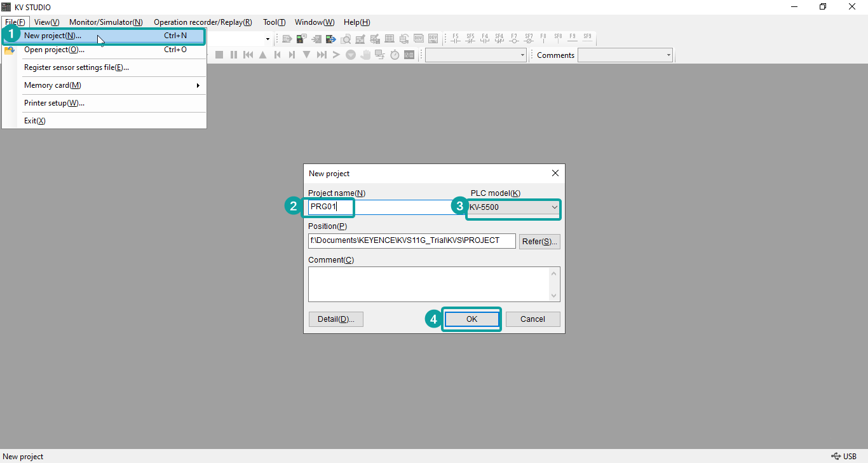Screen dimensions: 868x463
Task: Open the Monitor/Simulator menu
Action: click(x=105, y=22)
